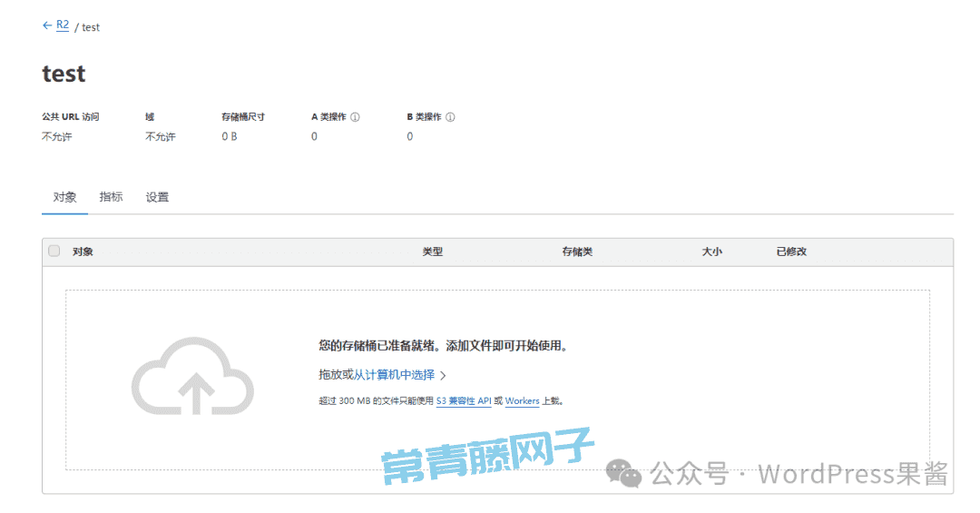Switch to the 设置 tab
Screen dimensions: 980x513
pyautogui.click(x=158, y=197)
